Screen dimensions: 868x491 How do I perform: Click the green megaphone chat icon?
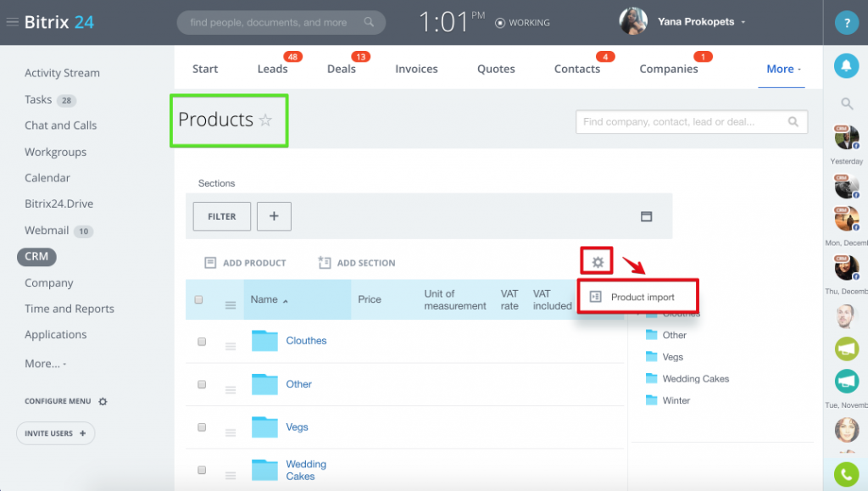pyautogui.click(x=847, y=349)
